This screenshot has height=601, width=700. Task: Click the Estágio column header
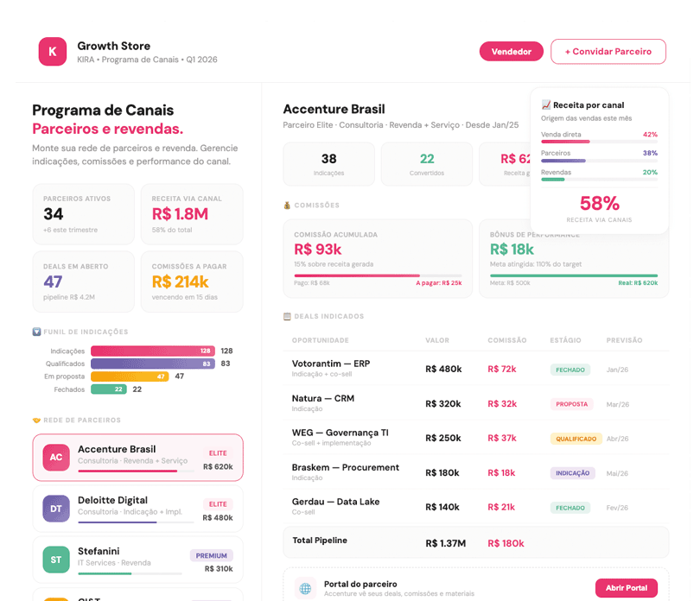coord(565,340)
